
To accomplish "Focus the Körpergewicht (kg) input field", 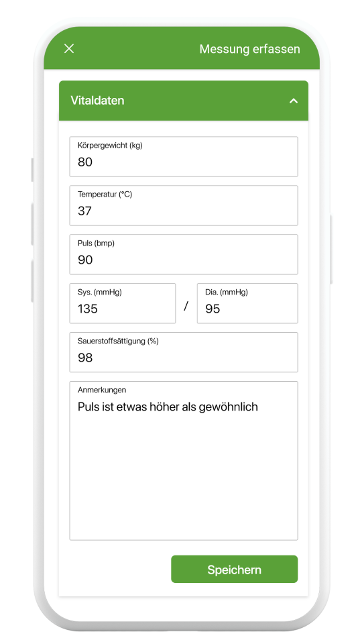I will (184, 156).
